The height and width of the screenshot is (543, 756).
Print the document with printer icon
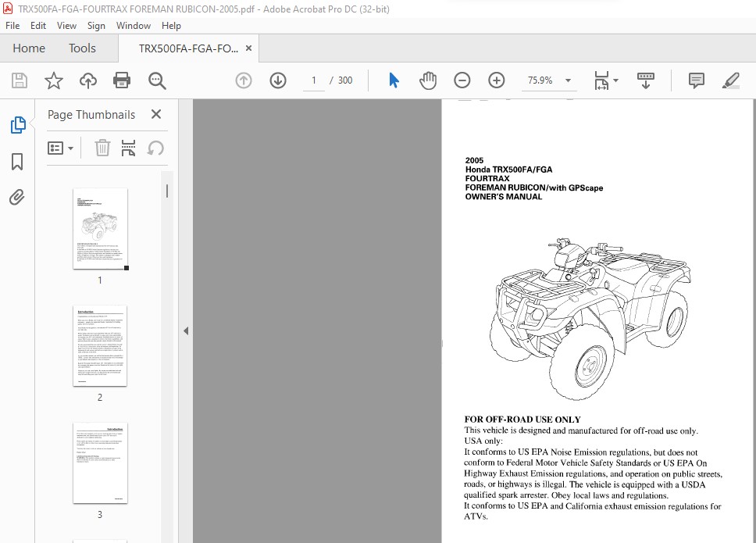tap(122, 80)
